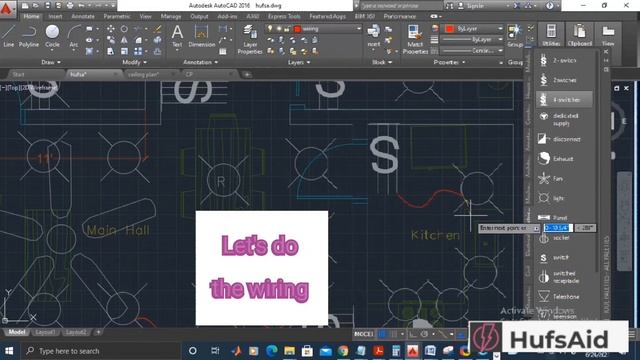Expand the Layers panel

299,62
